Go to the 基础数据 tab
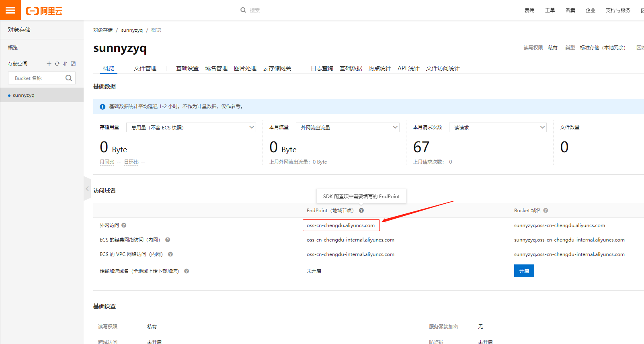 (x=351, y=68)
